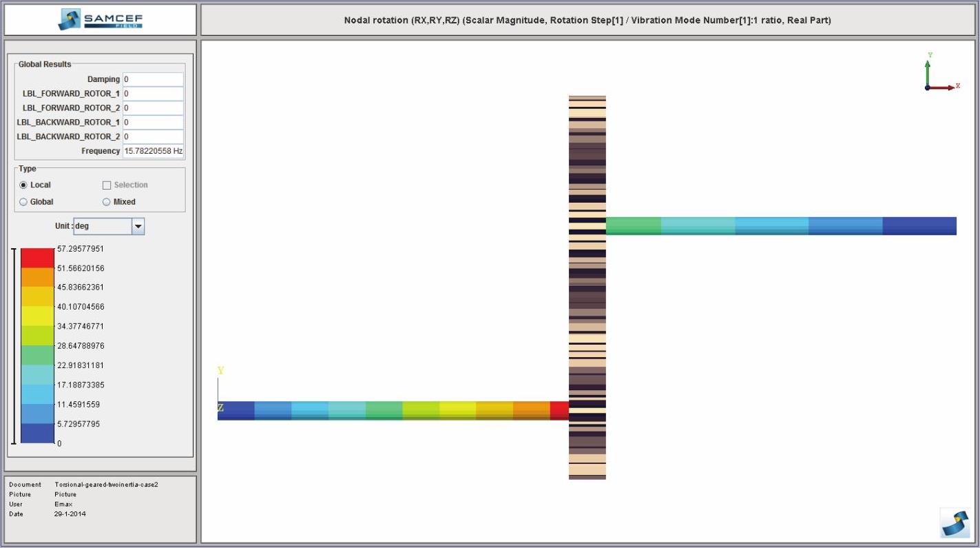Click the Damping value field
The height and width of the screenshot is (548, 980).
click(153, 79)
